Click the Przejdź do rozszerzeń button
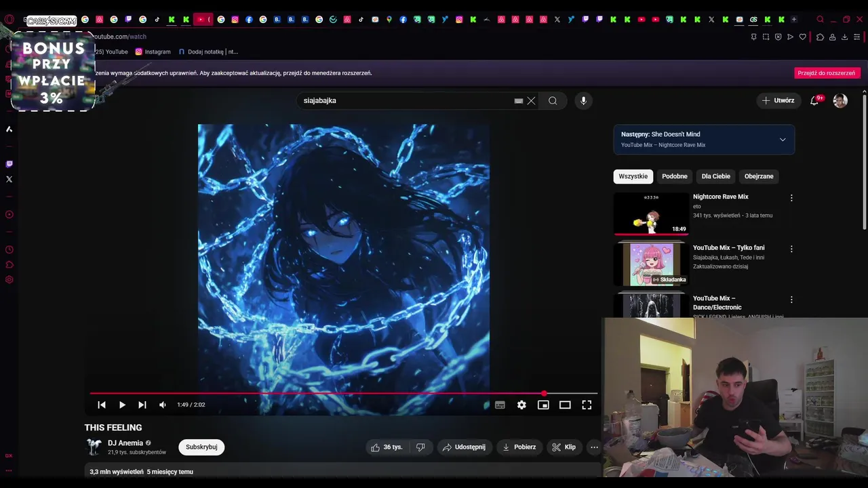 827,73
